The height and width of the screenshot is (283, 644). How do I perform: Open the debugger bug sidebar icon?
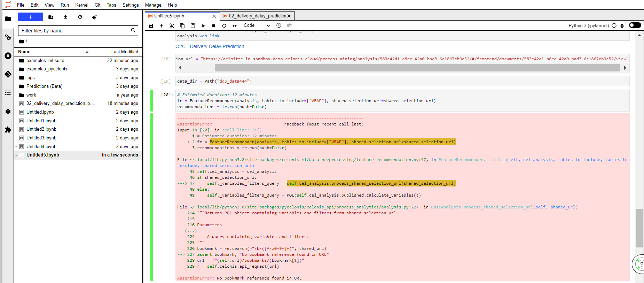pyautogui.click(x=8, y=111)
